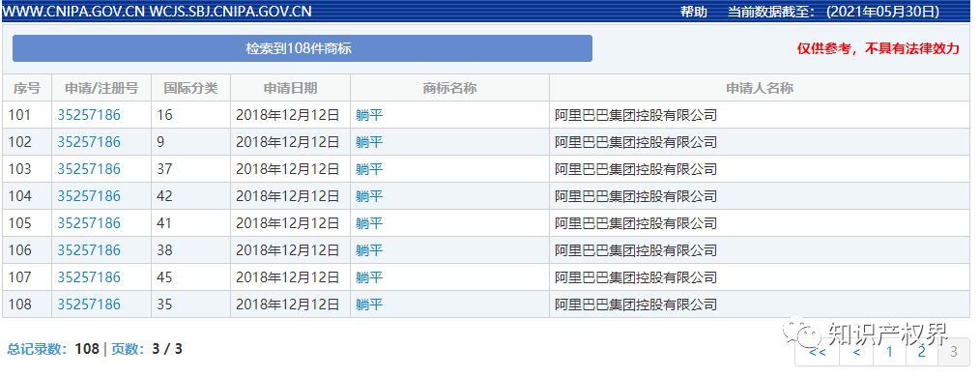980x377 pixels.
Task: Click the 序号 column header
Action: (27, 88)
